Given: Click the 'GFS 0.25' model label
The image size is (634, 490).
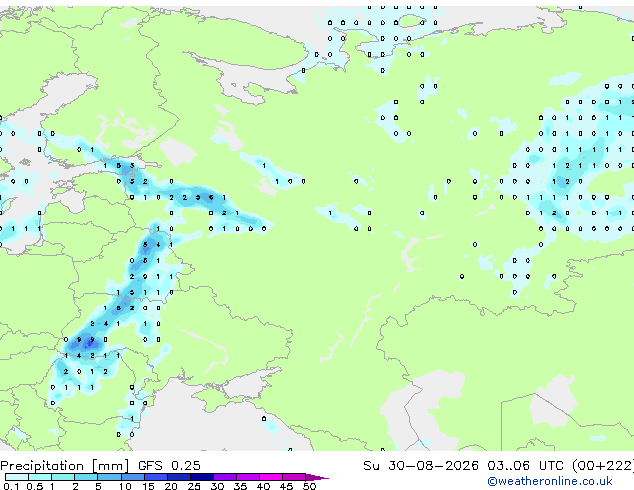Looking at the screenshot, I should (x=169, y=465).
